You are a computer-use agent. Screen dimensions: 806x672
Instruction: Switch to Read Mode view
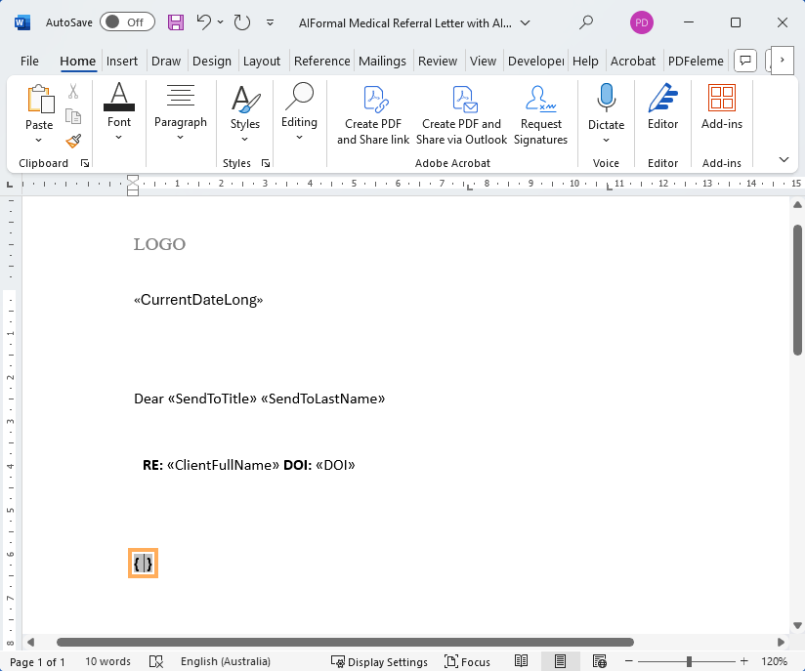522,661
